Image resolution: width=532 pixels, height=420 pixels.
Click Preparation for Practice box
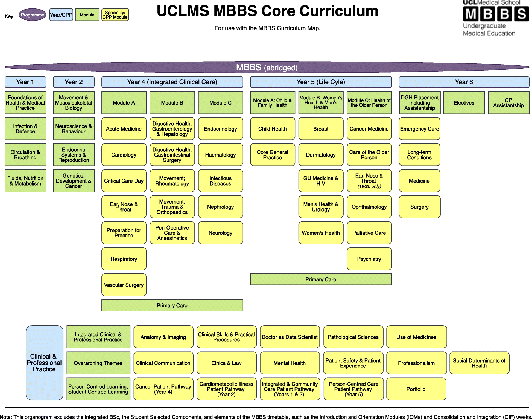pyautogui.click(x=124, y=233)
